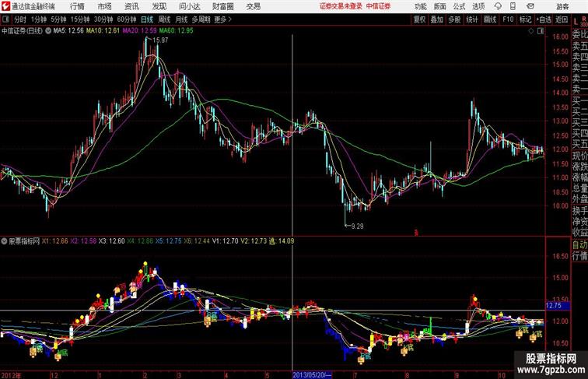The height and width of the screenshot is (379, 588).
Task: Select the 日线 daily tab
Action: 147,19
